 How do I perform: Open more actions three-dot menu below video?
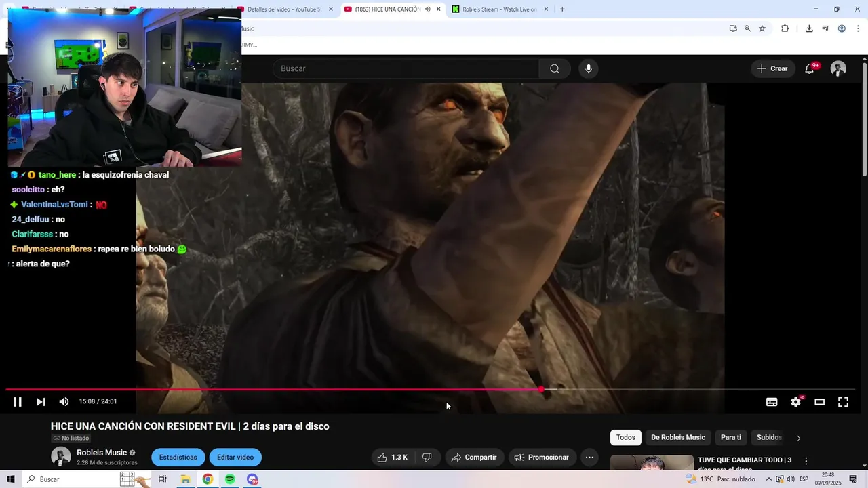pyautogui.click(x=589, y=457)
